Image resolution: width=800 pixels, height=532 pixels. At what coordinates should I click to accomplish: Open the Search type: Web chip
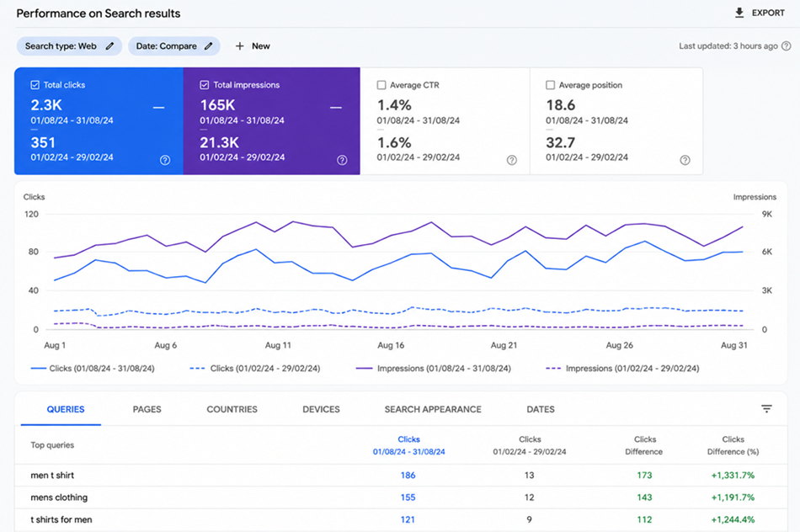[69, 46]
